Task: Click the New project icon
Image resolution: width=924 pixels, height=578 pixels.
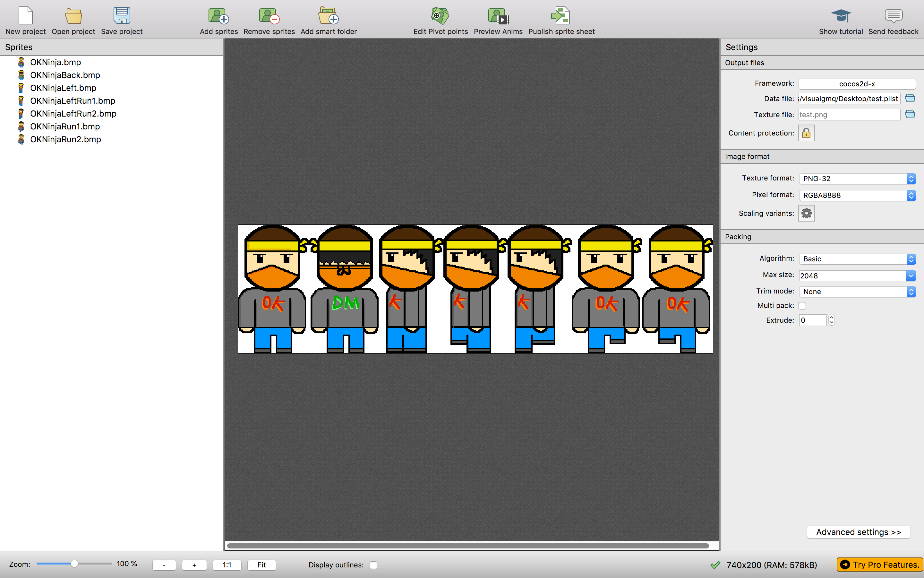Action: (x=26, y=15)
